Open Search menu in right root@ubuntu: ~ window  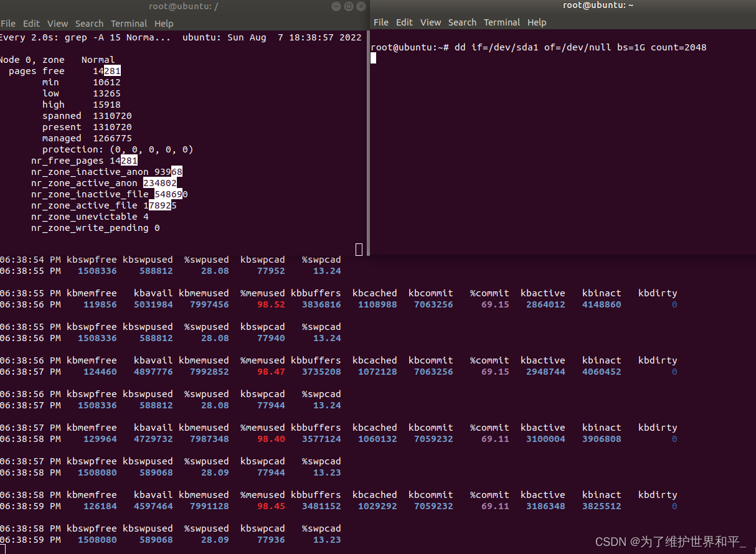pyautogui.click(x=462, y=22)
